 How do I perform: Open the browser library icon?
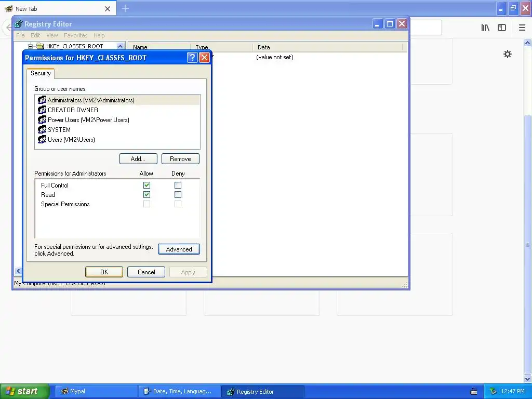click(485, 28)
